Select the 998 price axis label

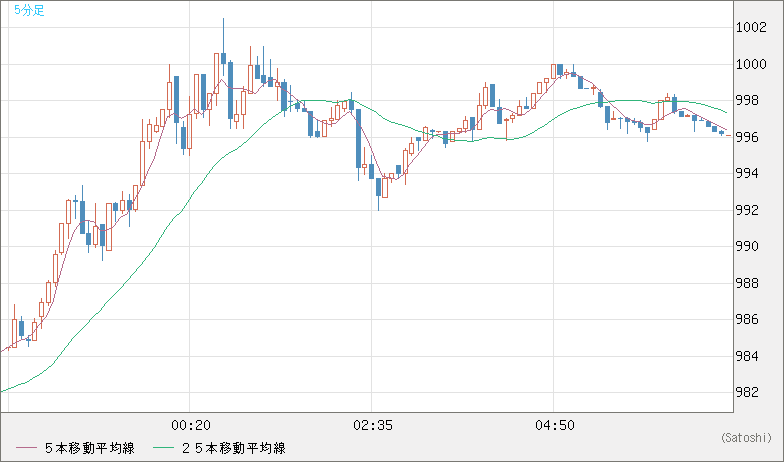[747, 100]
